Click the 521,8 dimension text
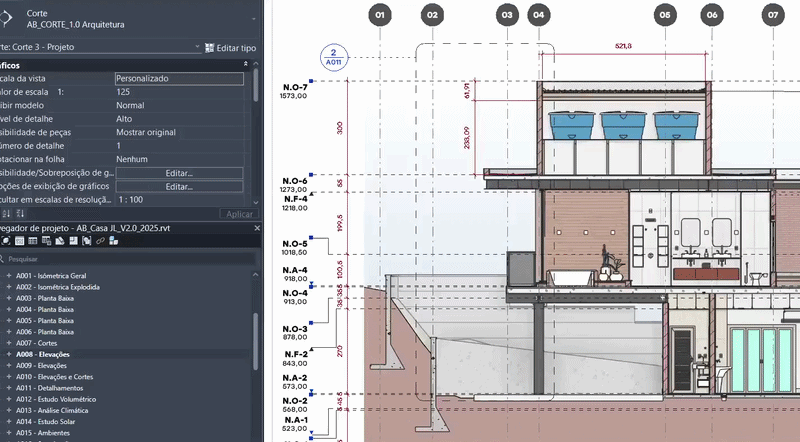The image size is (800, 442). (623, 46)
